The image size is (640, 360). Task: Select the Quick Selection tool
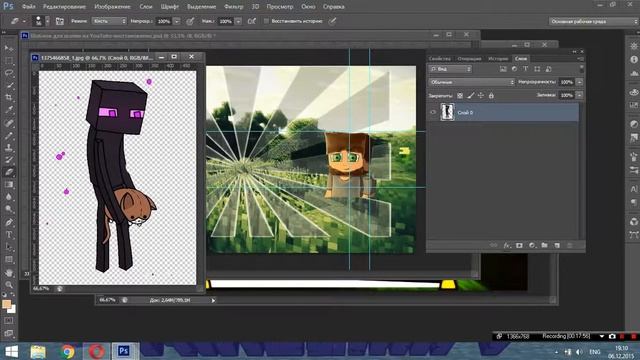pyautogui.click(x=9, y=86)
